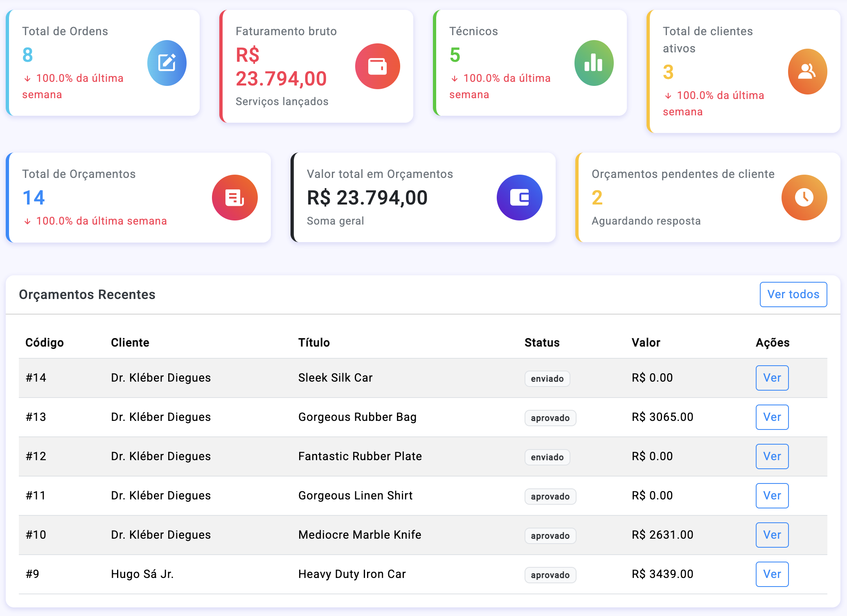Click the aprovado status badge of #11

pyautogui.click(x=550, y=496)
